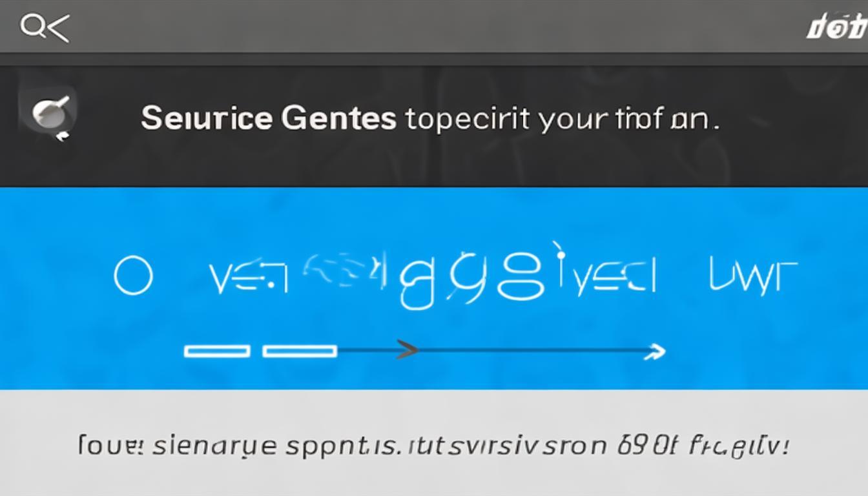The image size is (868, 496).
Task: Select the empty circle radio button
Action: (133, 277)
